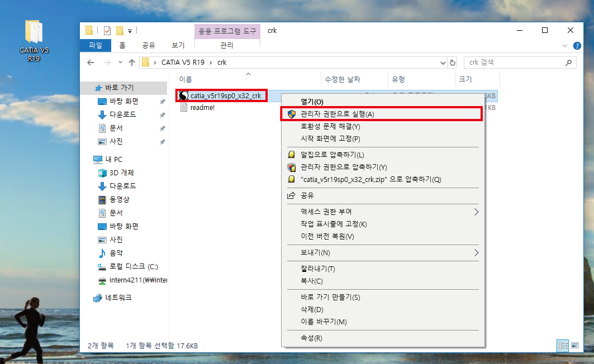Go forward with the forward arrow

pyautogui.click(x=107, y=63)
